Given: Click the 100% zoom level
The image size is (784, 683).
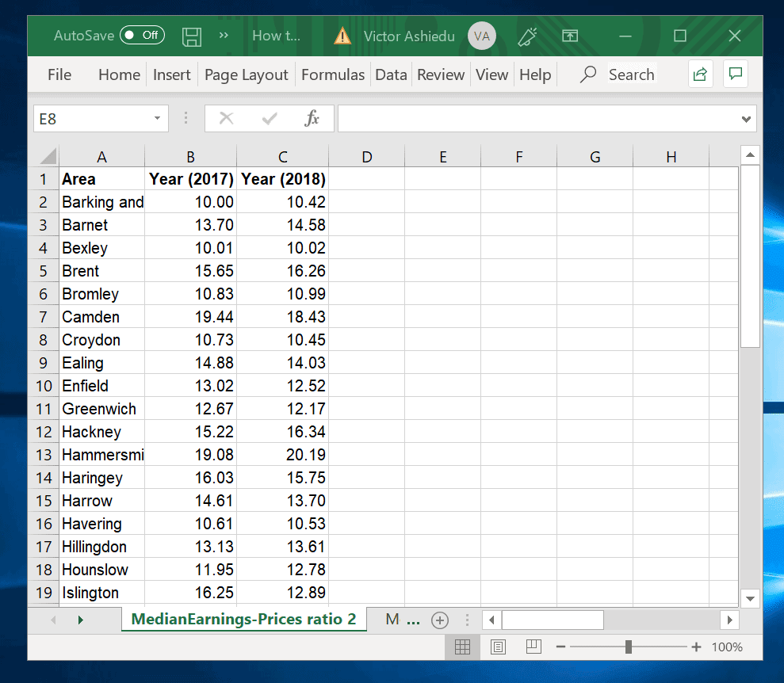Looking at the screenshot, I should 727,647.
